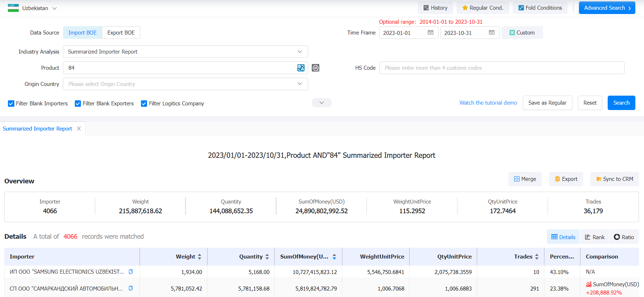Reset the search conditions
Screen dimensions: 644x297
(x=590, y=103)
